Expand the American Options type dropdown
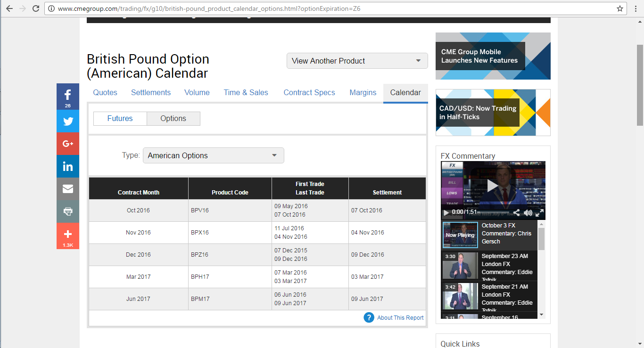The width and height of the screenshot is (644, 348). pyautogui.click(x=214, y=155)
